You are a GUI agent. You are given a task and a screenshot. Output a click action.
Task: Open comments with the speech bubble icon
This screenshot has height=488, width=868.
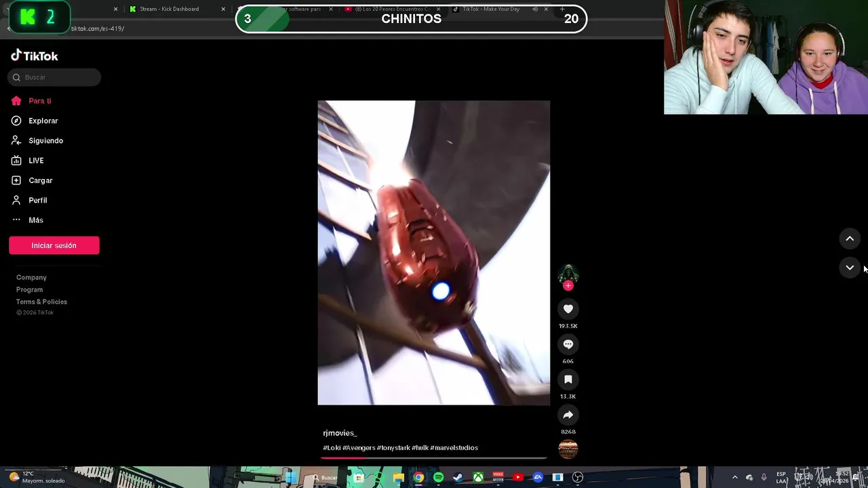(x=568, y=344)
